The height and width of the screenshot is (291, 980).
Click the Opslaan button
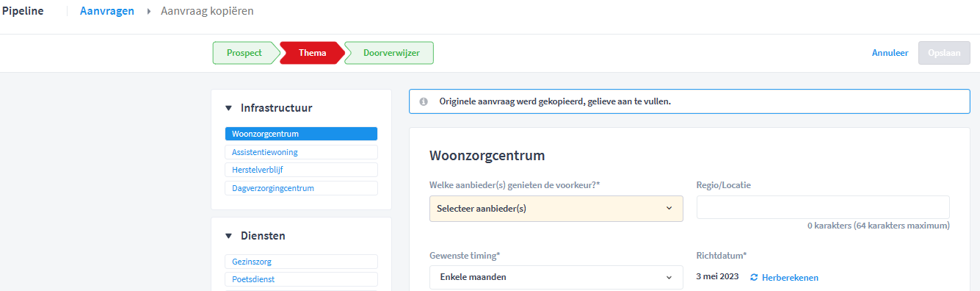944,53
